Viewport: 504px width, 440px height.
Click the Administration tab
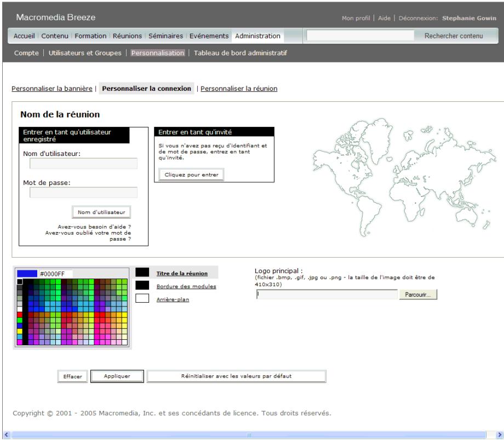click(x=257, y=36)
